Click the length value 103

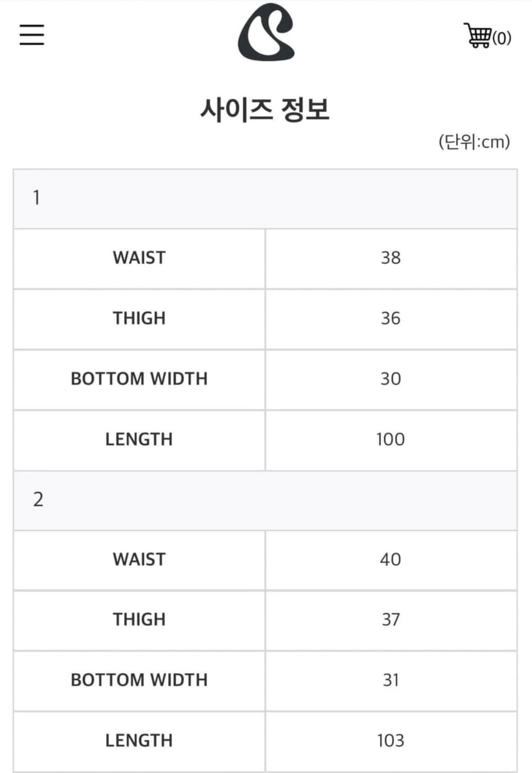click(391, 741)
